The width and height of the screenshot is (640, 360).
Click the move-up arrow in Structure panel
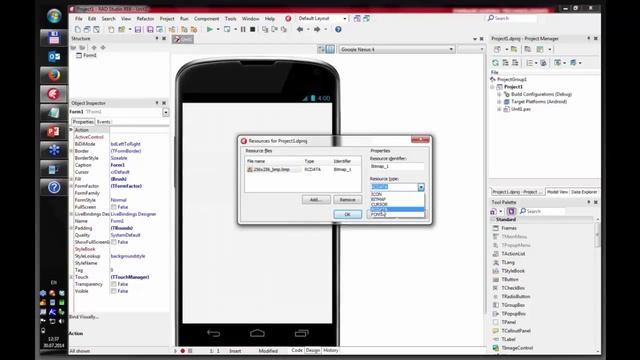tap(94, 48)
